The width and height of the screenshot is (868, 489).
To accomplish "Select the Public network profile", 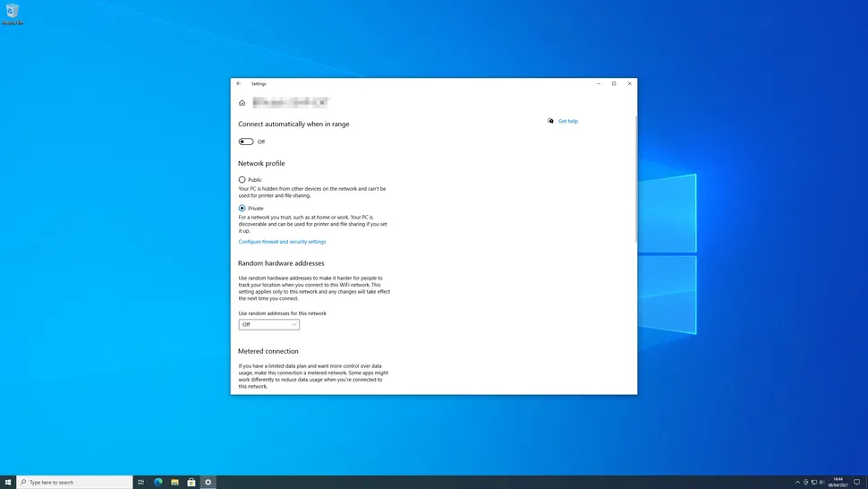I will pyautogui.click(x=242, y=179).
